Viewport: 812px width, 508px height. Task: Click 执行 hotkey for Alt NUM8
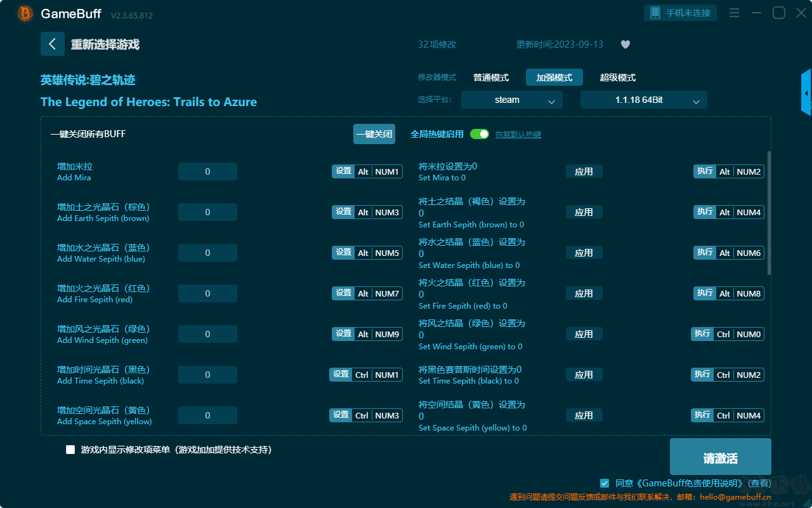pos(705,293)
